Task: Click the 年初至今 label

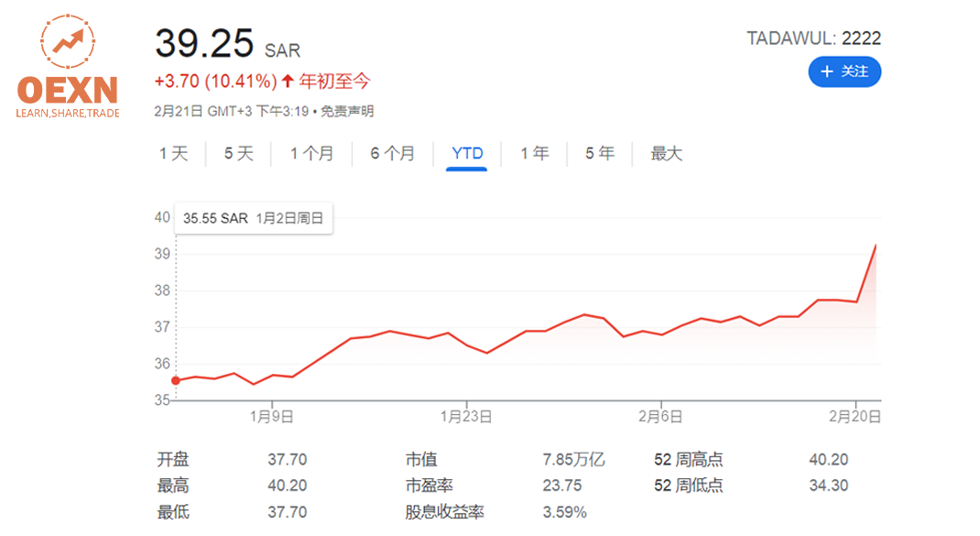Action: [334, 82]
